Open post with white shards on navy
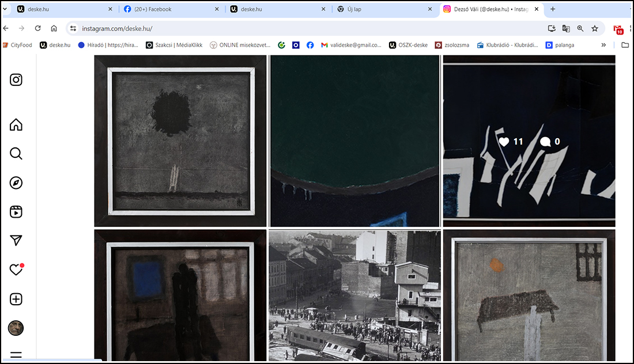This screenshot has width=634, height=364. coord(529,141)
